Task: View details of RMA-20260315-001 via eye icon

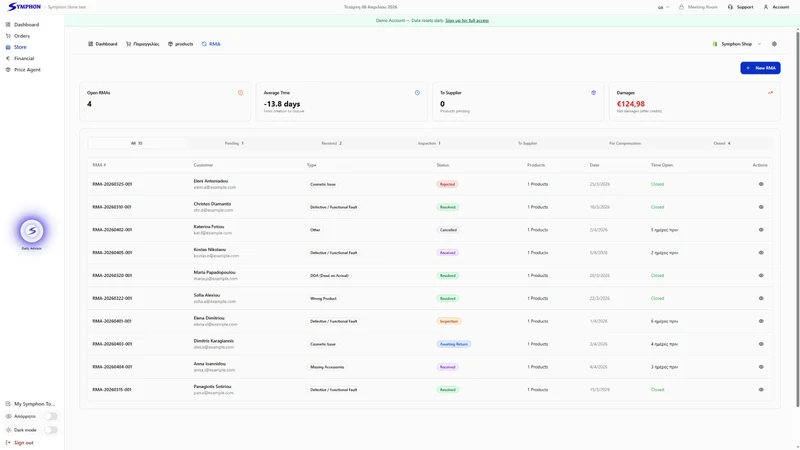Action: [761, 389]
